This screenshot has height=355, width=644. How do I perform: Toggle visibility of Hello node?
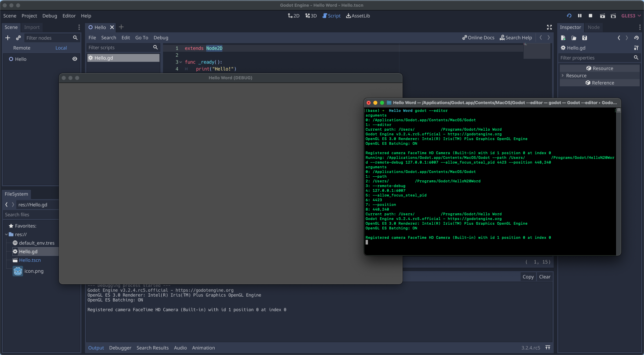pos(75,59)
